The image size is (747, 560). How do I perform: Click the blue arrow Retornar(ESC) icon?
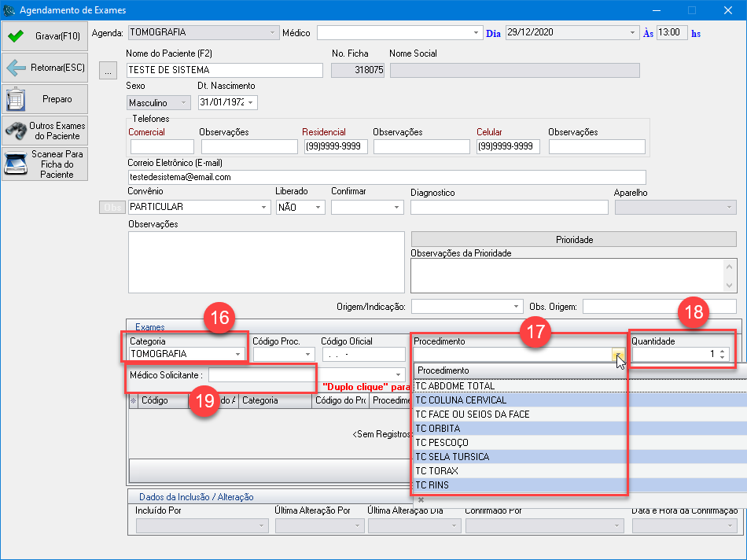[x=16, y=68]
